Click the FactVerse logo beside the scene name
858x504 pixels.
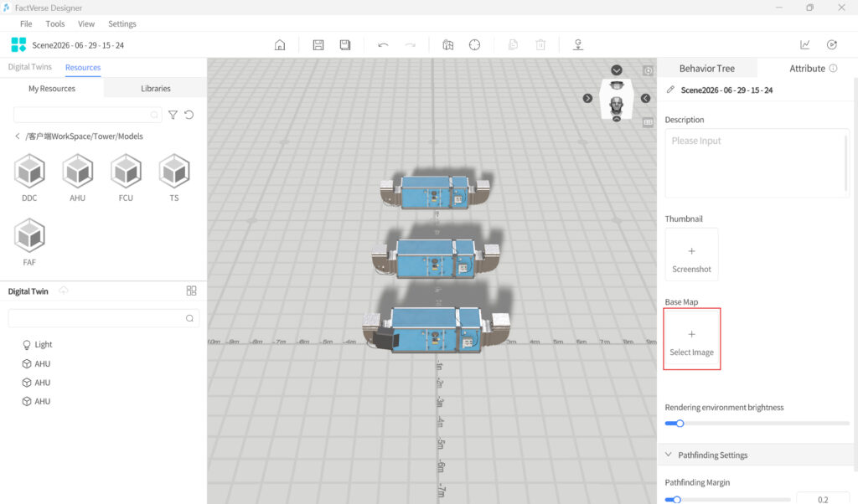pyautogui.click(x=18, y=45)
